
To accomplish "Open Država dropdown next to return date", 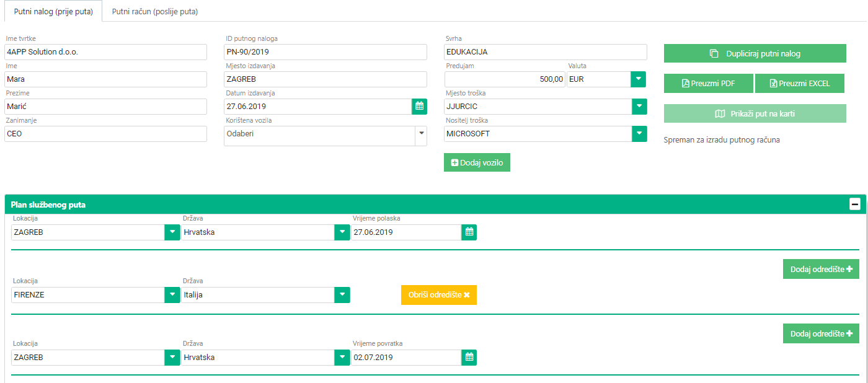I will point(342,358).
